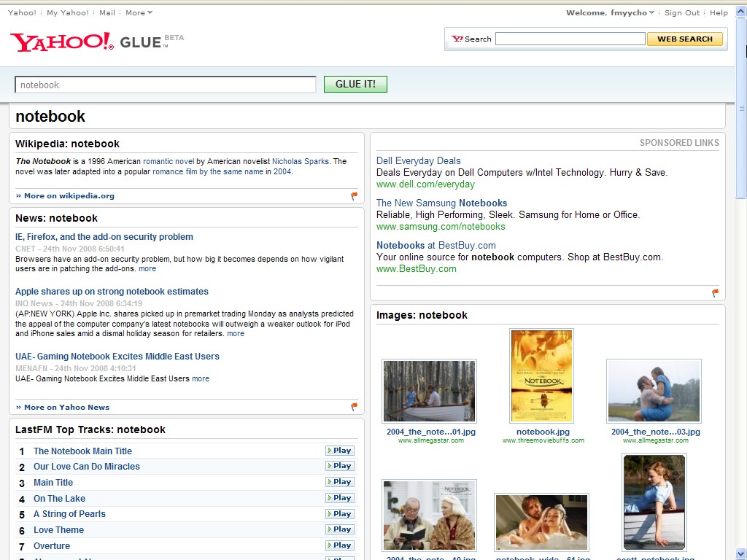Open Apple shares up on notebook estimates
Image resolution: width=747 pixels, height=560 pixels.
(x=112, y=292)
